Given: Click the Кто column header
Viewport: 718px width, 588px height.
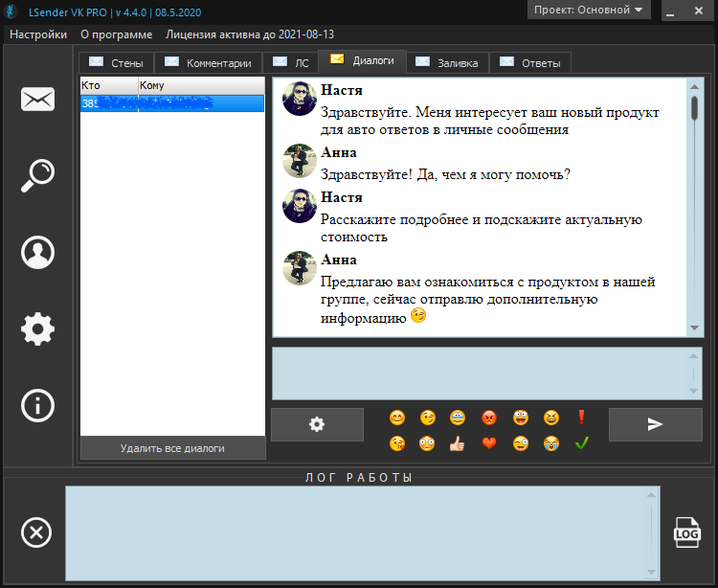Looking at the screenshot, I should point(109,85).
